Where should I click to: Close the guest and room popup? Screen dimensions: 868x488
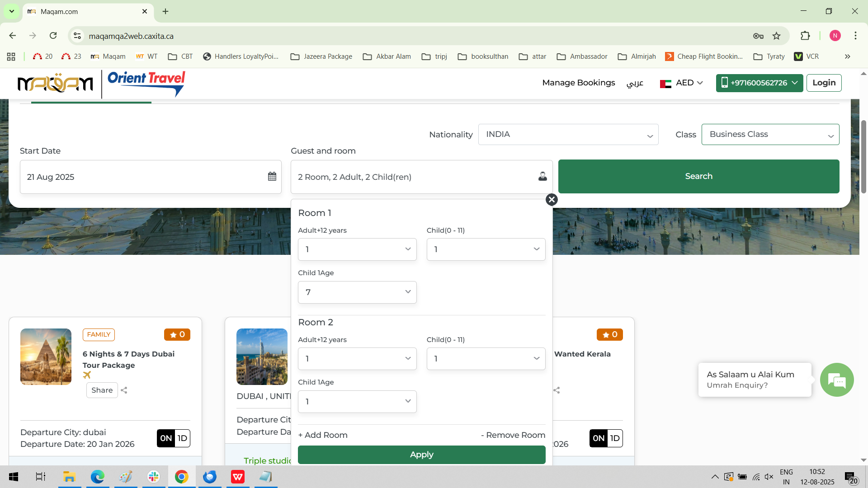[x=552, y=200]
